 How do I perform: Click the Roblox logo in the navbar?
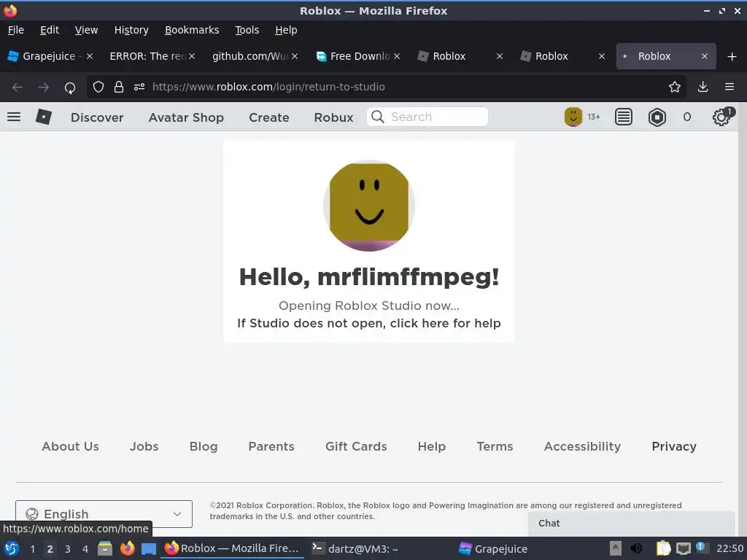click(43, 117)
